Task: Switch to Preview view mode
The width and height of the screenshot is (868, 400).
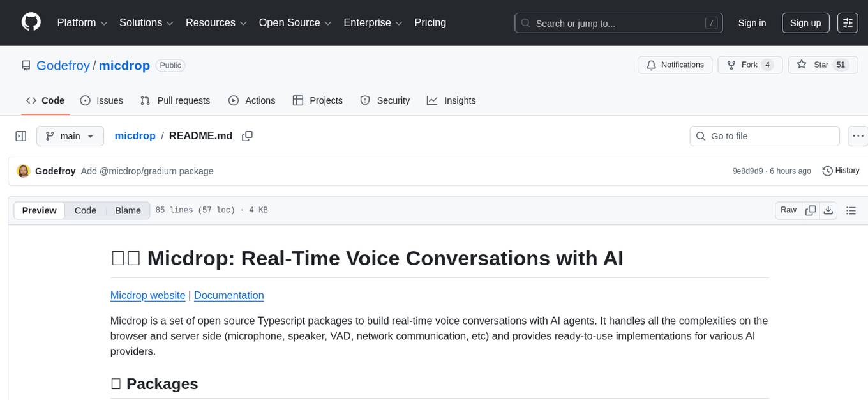Action: 40,210
